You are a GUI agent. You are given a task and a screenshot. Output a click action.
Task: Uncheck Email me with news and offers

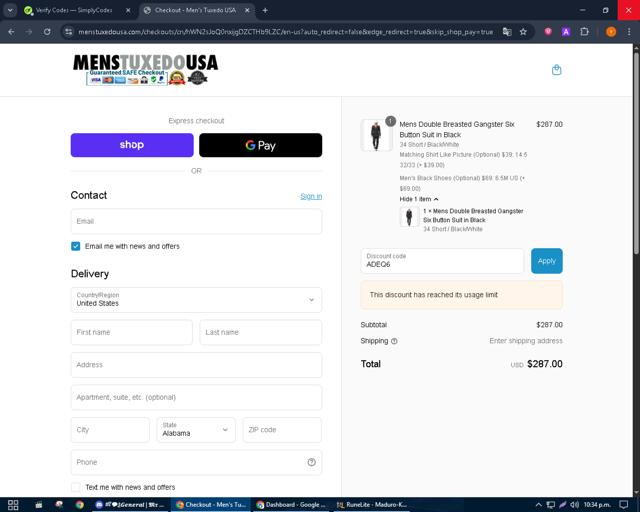[76, 246]
